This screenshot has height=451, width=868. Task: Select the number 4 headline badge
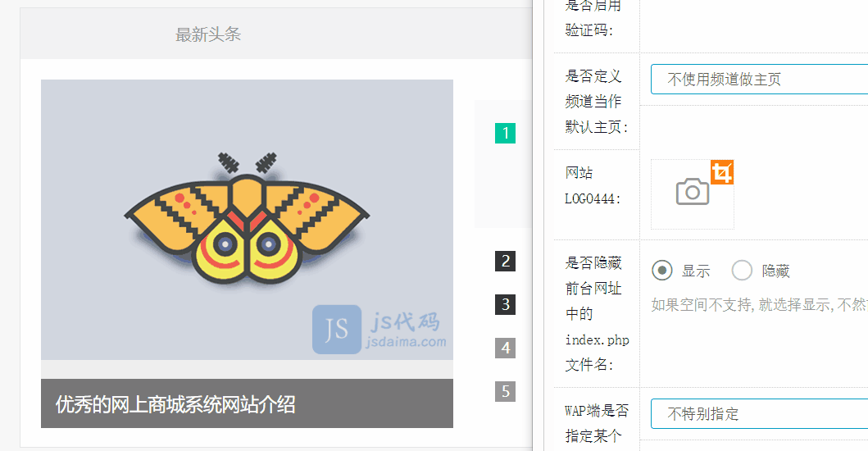(506, 348)
